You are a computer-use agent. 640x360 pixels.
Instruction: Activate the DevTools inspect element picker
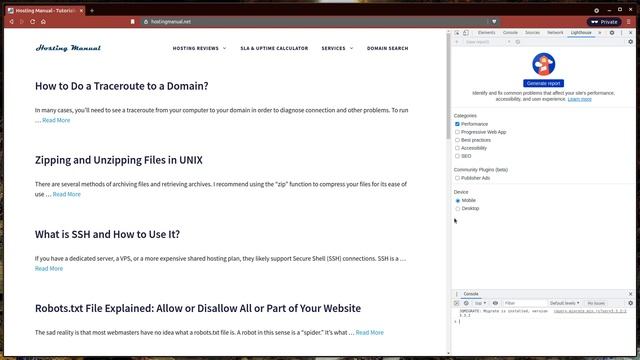457,33
